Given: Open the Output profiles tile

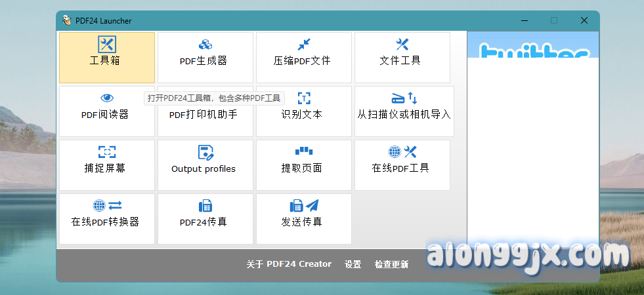Looking at the screenshot, I should [205, 165].
